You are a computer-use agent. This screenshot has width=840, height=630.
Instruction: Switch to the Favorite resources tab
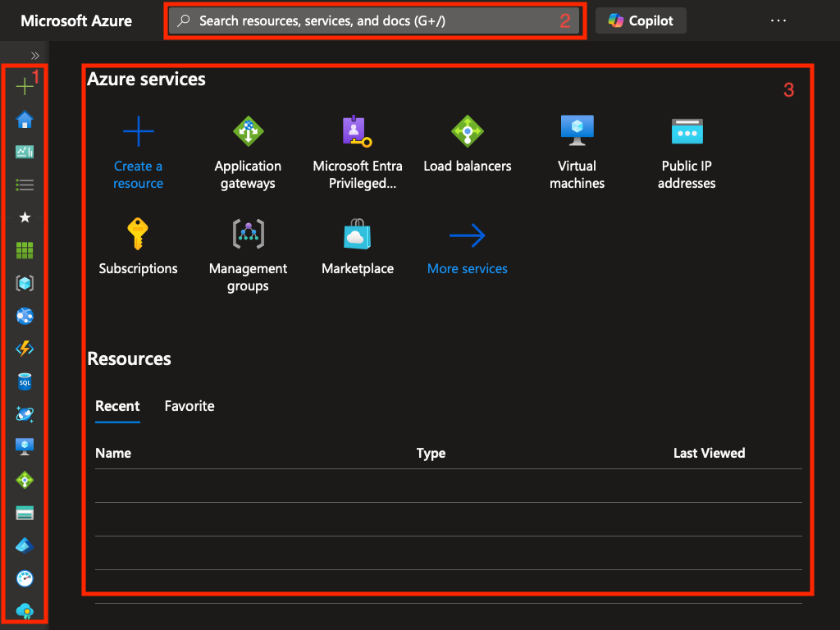click(x=189, y=406)
